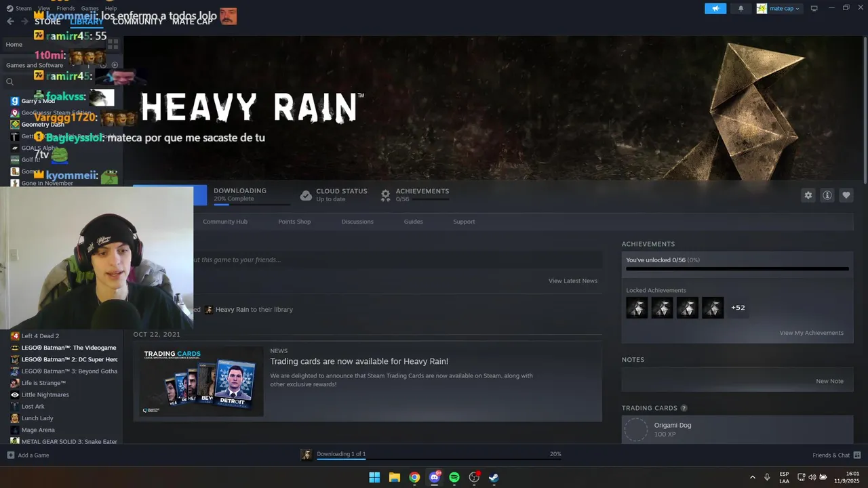Viewport: 868px width, 488px height.
Task: Open the Community Hub link
Action: [225, 222]
